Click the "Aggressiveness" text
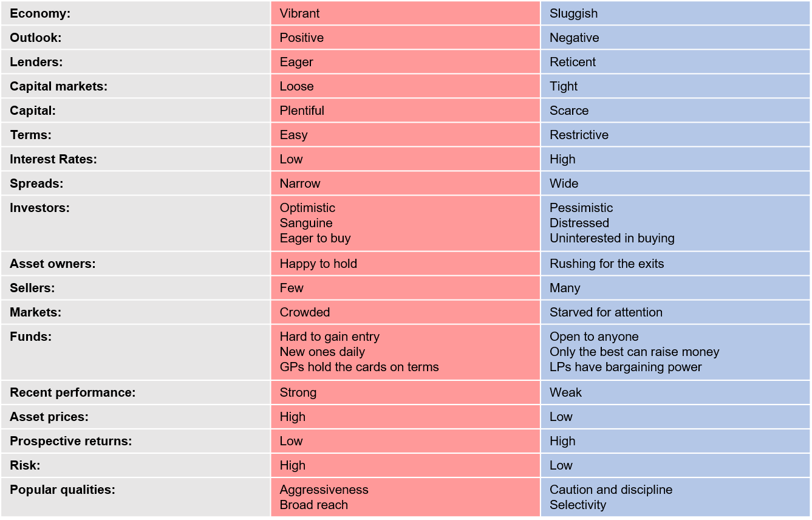Image resolution: width=812 pixels, height=520 pixels. [324, 490]
